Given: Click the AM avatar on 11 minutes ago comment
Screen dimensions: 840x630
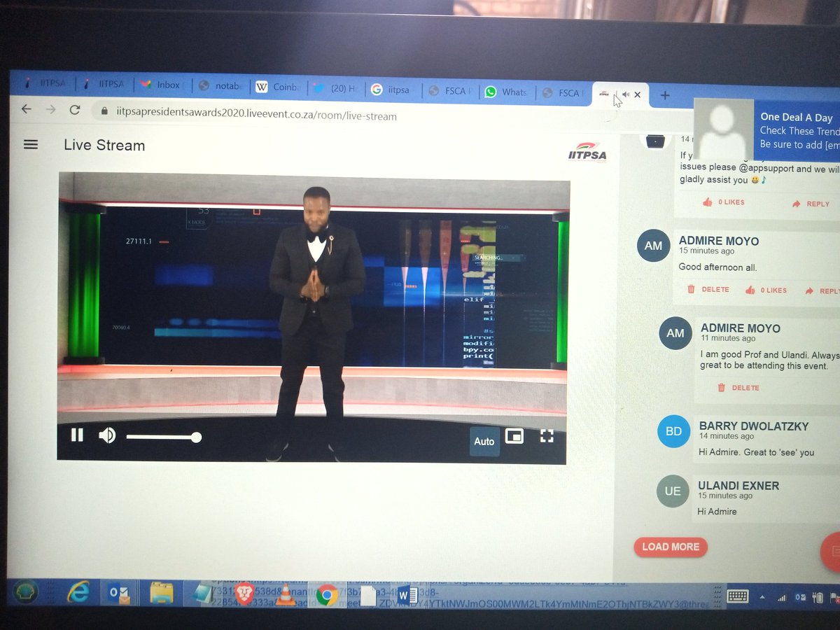Looking at the screenshot, I should (675, 332).
